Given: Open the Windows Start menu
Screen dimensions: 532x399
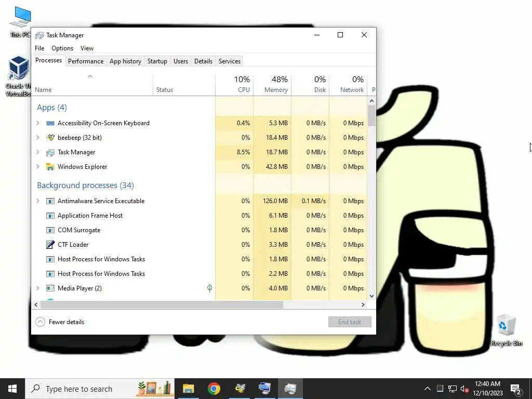Looking at the screenshot, I should 12,389.
